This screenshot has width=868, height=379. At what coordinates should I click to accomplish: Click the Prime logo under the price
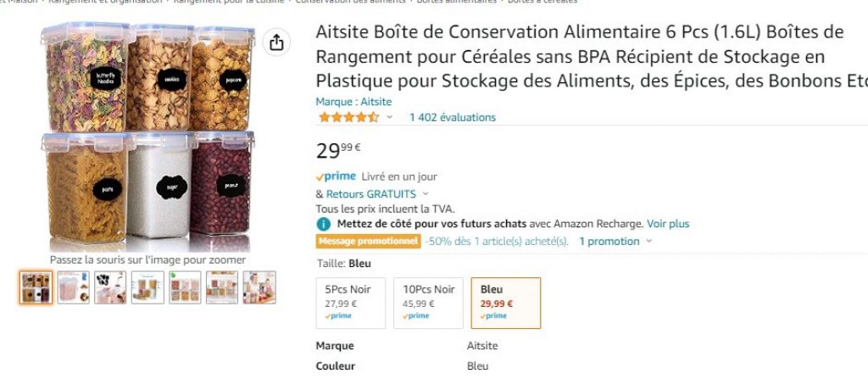(x=335, y=177)
